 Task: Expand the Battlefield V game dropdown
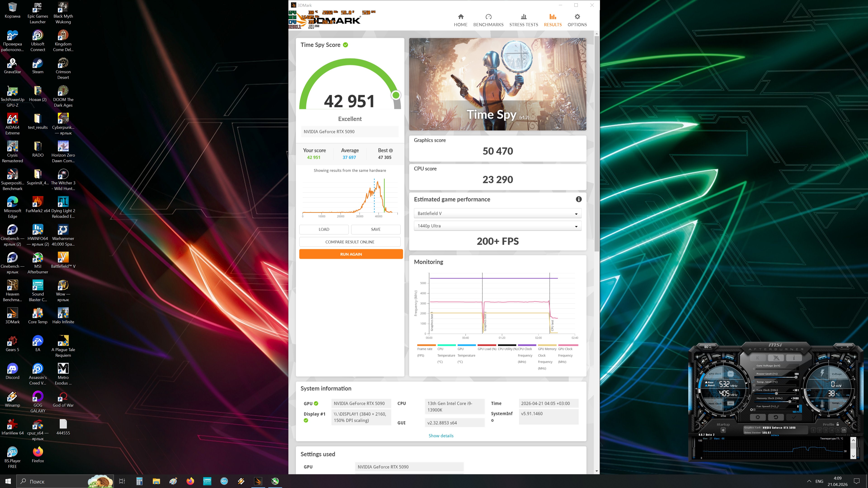(x=497, y=213)
